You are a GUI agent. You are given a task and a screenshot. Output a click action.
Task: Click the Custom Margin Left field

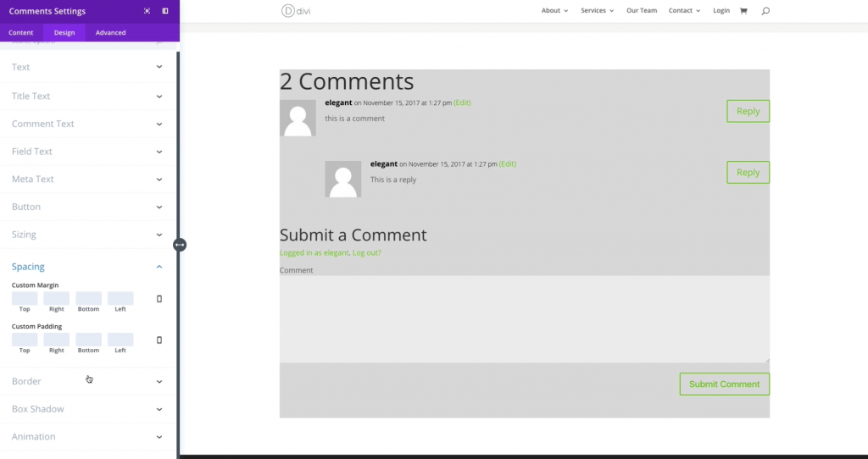[x=120, y=298]
